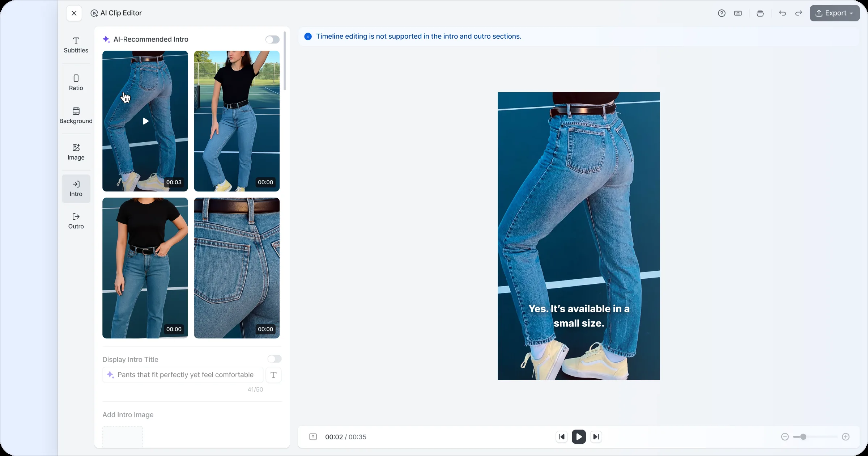Screen dimensions: 868x456
Task: Select the jeans pocket close-up thumbnail
Action: point(237,268)
